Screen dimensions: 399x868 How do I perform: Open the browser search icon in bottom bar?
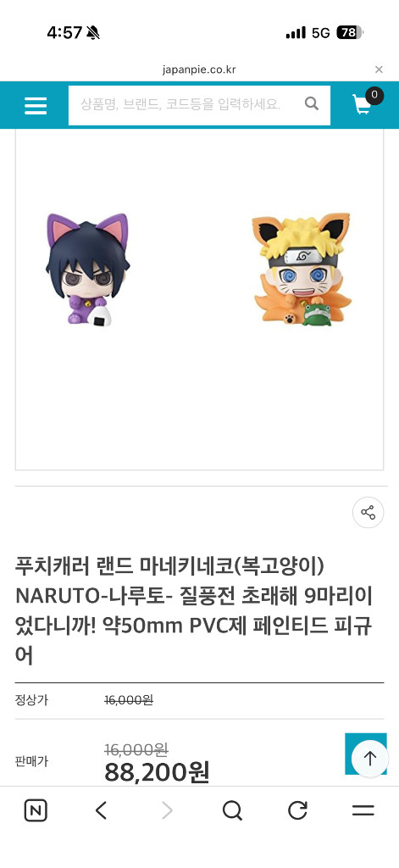pos(232,811)
